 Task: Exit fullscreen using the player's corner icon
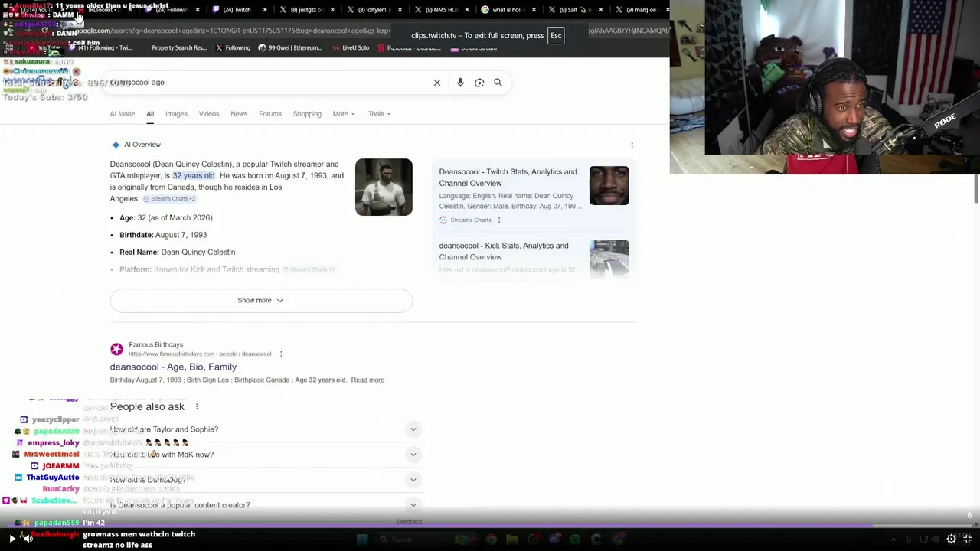968,539
